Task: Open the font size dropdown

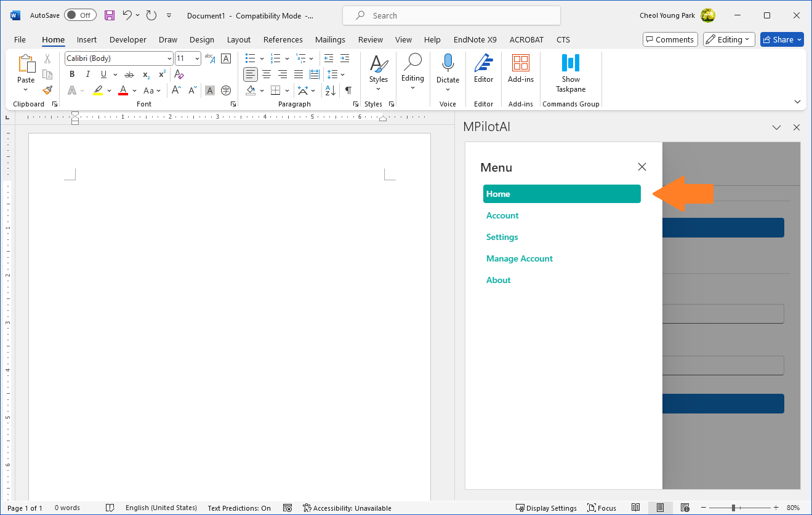Action: pos(198,58)
